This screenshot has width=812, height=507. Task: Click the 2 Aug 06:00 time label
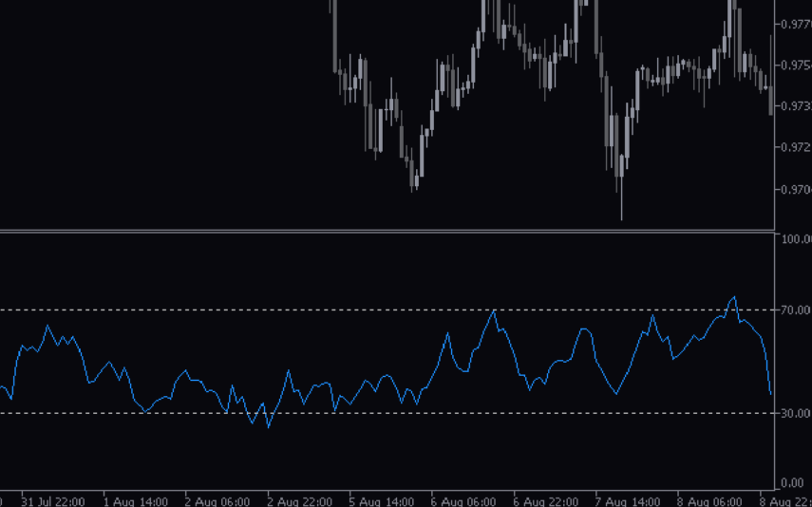pyautogui.click(x=217, y=500)
